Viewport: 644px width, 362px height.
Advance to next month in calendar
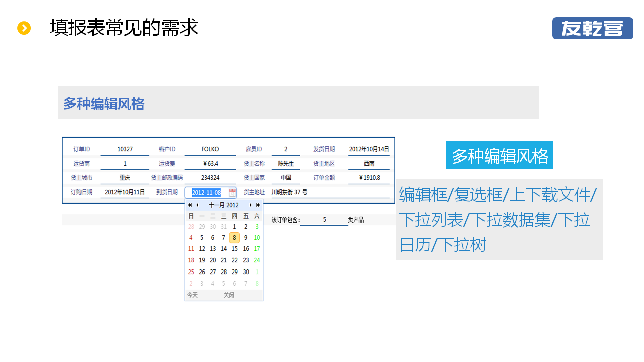coord(251,205)
